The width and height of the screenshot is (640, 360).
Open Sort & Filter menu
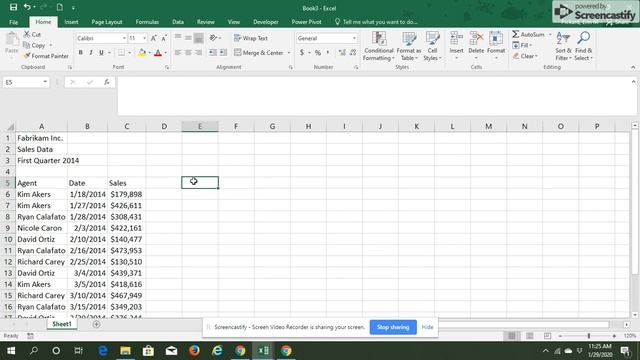tap(563, 46)
